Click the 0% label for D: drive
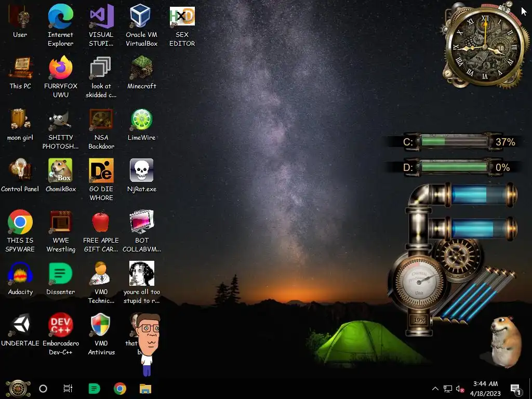 [502, 168]
